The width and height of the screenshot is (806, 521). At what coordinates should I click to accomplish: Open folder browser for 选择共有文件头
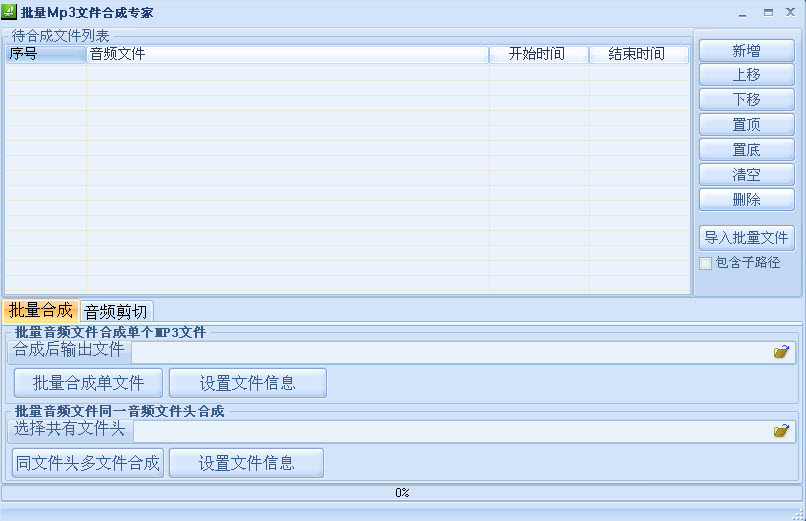(x=781, y=431)
